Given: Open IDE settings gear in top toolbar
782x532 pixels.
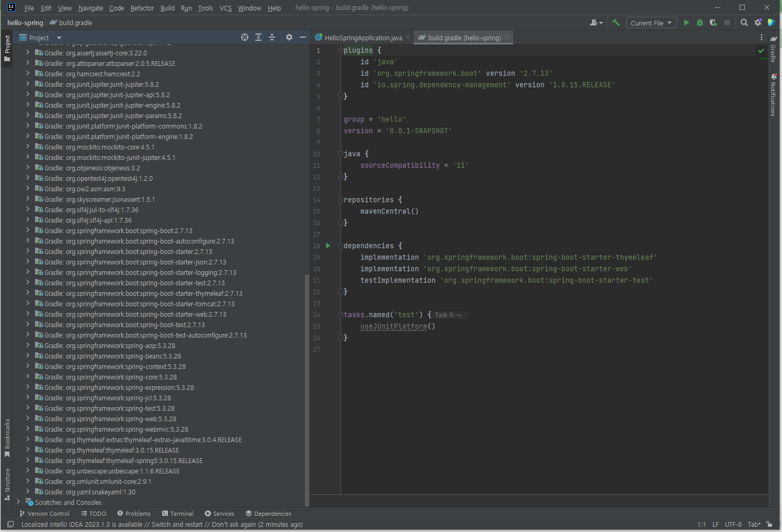Looking at the screenshot, I should tap(758, 22).
